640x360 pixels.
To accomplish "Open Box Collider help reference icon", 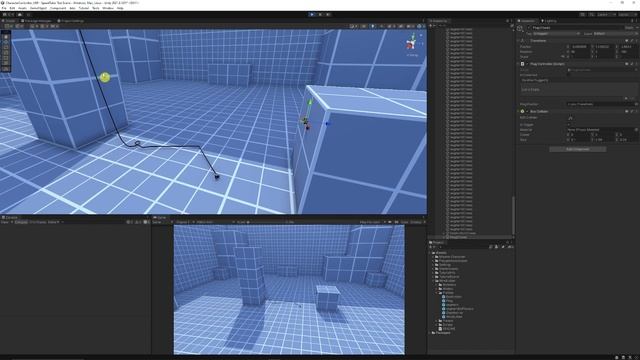I will point(627,111).
